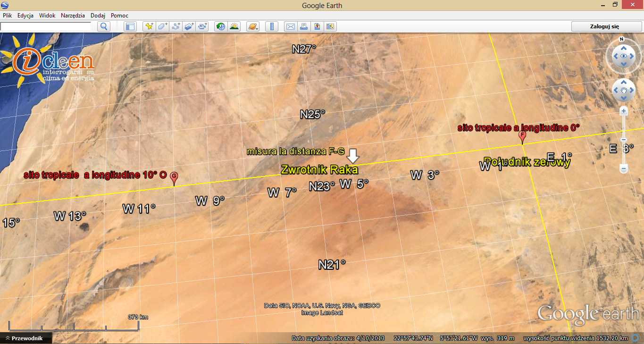Click the white down arrow placemark
Viewport: 644px width, 344px height.
[x=353, y=155]
